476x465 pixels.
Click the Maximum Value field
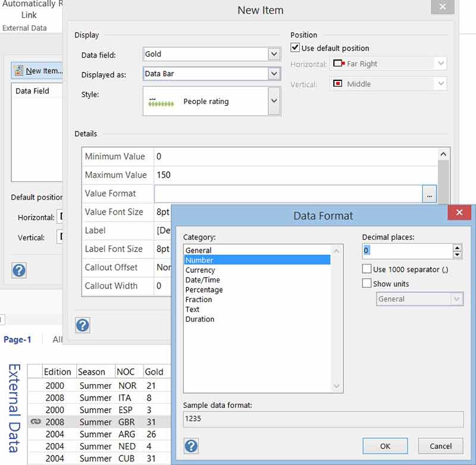tap(296, 175)
